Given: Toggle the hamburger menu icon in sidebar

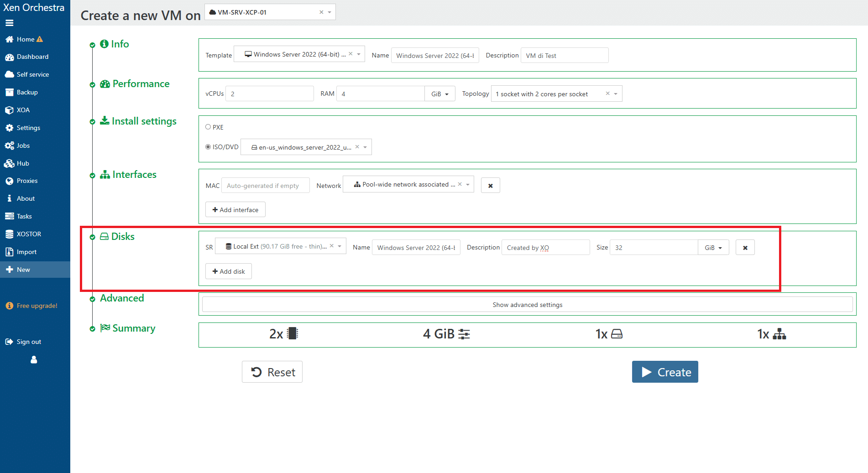Looking at the screenshot, I should tap(9, 23).
